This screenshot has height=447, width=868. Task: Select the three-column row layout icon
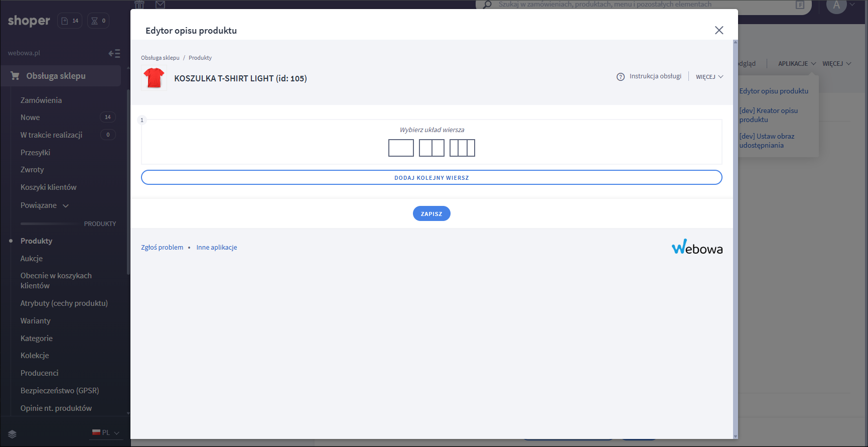tap(462, 148)
